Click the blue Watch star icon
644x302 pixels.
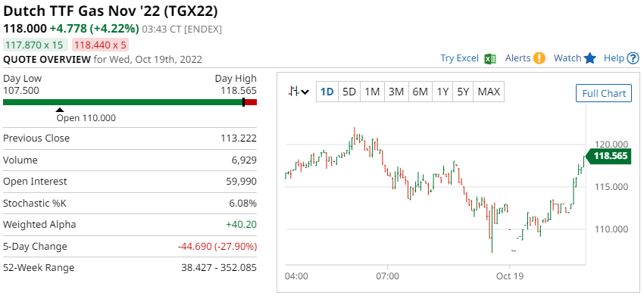pyautogui.click(x=589, y=58)
